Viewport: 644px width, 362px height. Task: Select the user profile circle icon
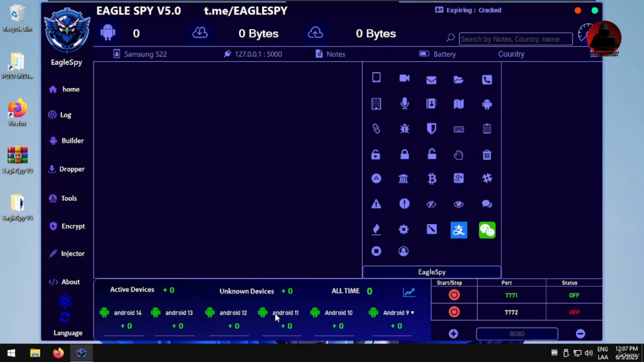tap(403, 251)
